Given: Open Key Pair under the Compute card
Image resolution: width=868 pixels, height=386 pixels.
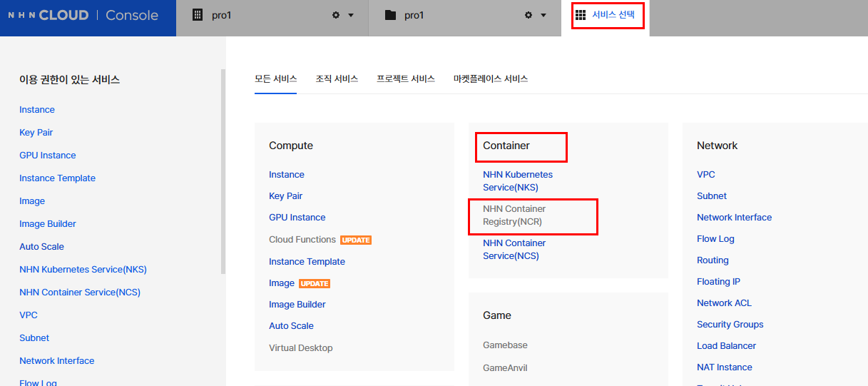Looking at the screenshot, I should coord(286,196).
